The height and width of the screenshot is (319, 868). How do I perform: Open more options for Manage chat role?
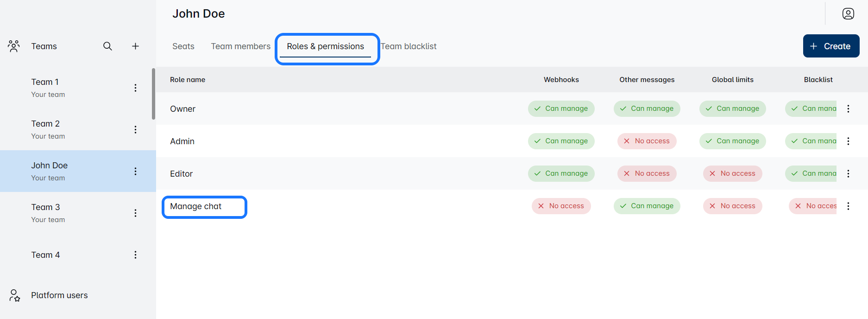pos(848,206)
